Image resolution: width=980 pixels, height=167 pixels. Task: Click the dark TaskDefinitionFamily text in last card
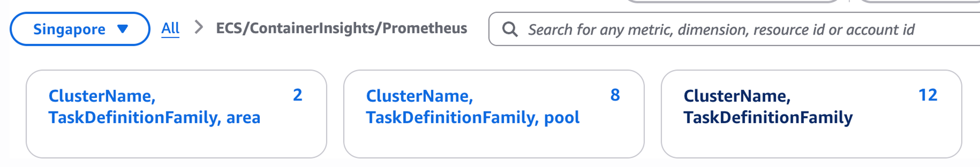(x=768, y=117)
